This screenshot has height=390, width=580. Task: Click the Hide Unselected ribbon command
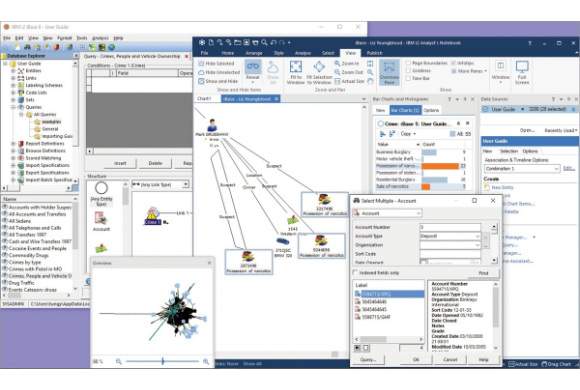(x=219, y=73)
